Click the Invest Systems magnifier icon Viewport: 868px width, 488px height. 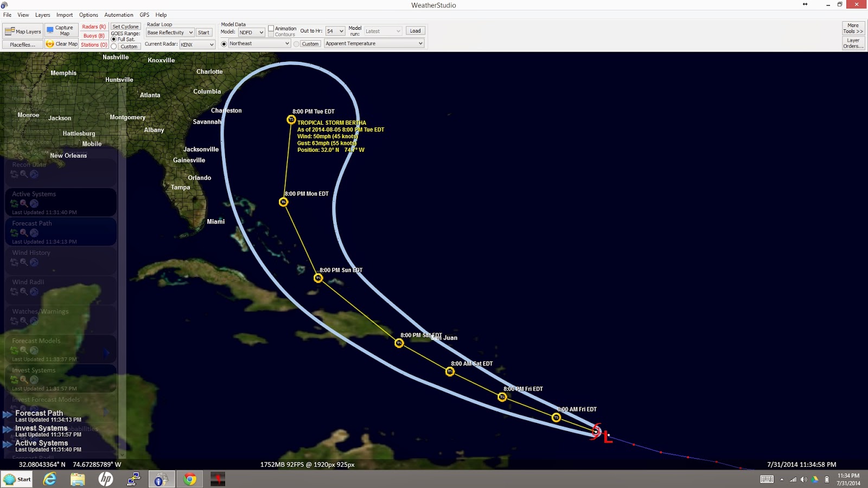pos(24,380)
